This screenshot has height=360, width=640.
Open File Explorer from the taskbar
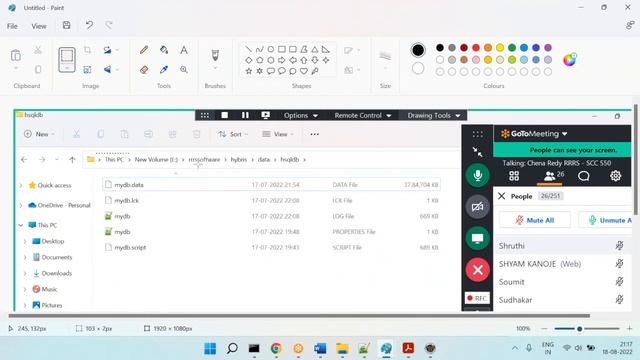[342, 348]
